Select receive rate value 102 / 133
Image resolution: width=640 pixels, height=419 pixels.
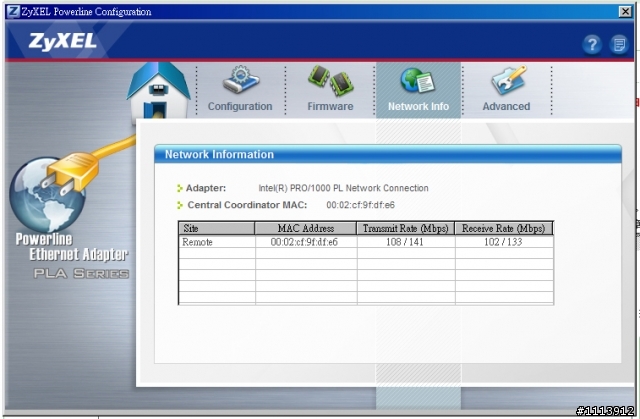tap(503, 242)
